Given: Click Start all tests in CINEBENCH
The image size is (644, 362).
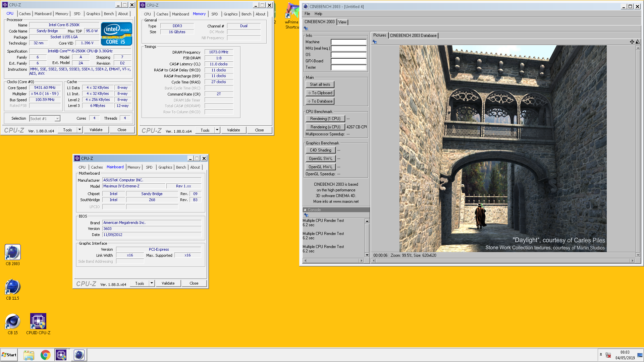Looking at the screenshot, I should (320, 84).
